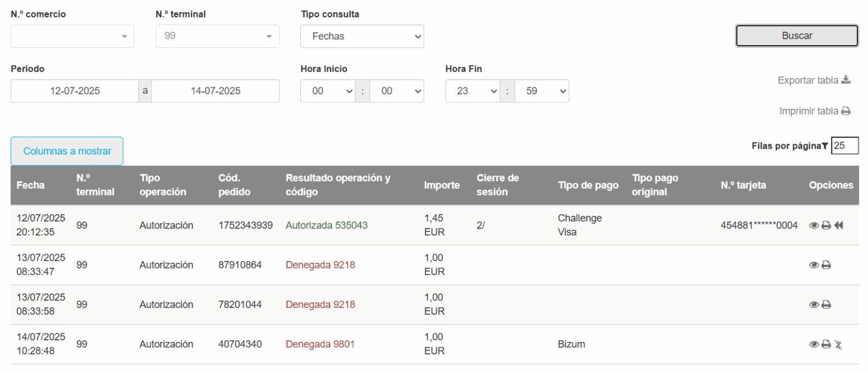Show details of Bizum order 40704340

tap(814, 344)
